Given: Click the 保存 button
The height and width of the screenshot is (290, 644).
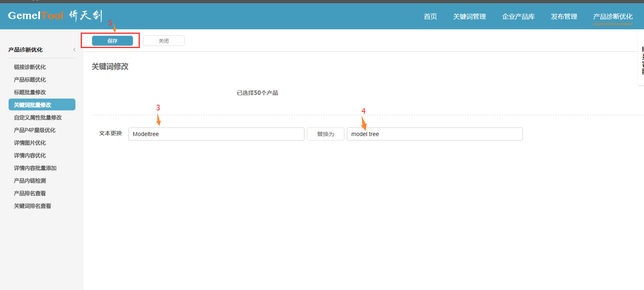Looking at the screenshot, I should pyautogui.click(x=112, y=41).
